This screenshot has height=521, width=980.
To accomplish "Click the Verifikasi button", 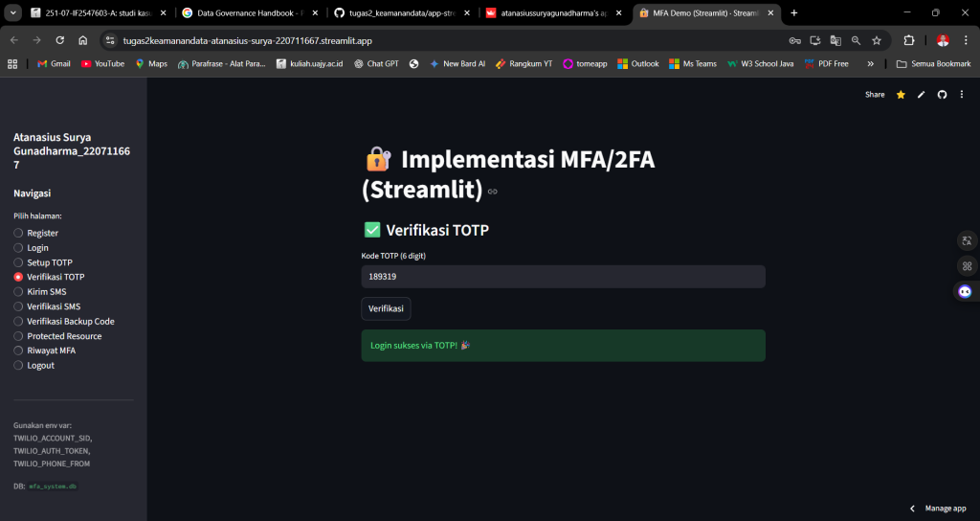I will coord(386,308).
